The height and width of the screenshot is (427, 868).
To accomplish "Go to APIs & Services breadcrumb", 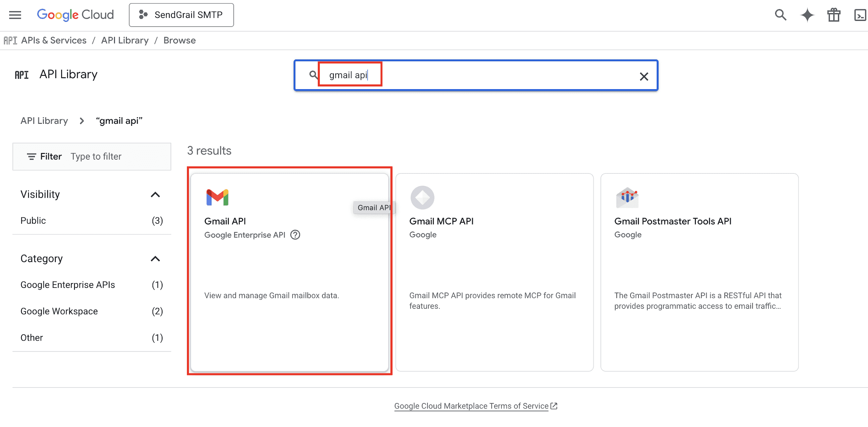I will [54, 40].
